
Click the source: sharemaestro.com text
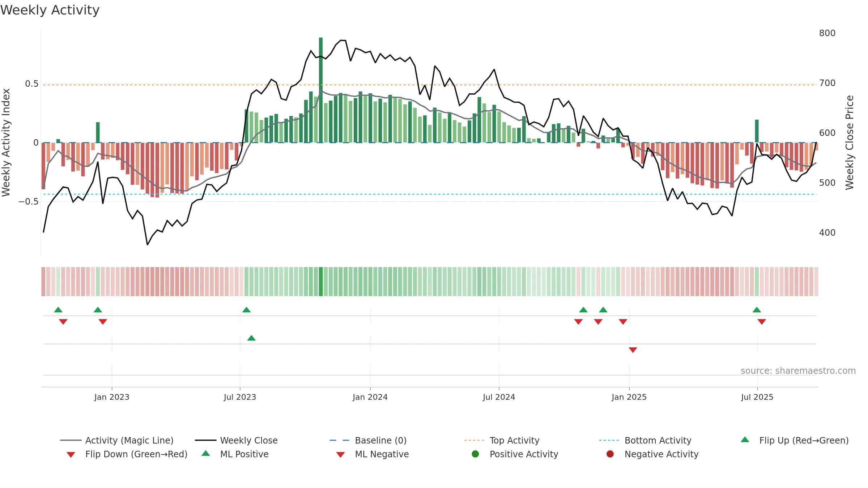[x=798, y=371]
